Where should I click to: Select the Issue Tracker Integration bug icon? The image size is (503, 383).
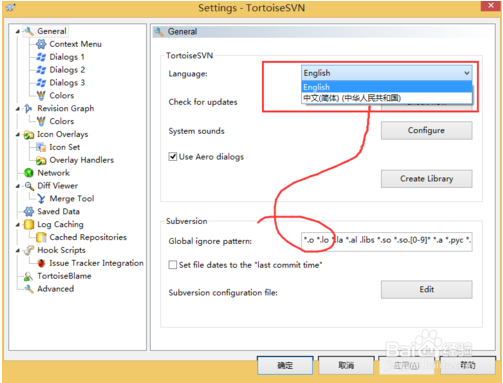41,263
